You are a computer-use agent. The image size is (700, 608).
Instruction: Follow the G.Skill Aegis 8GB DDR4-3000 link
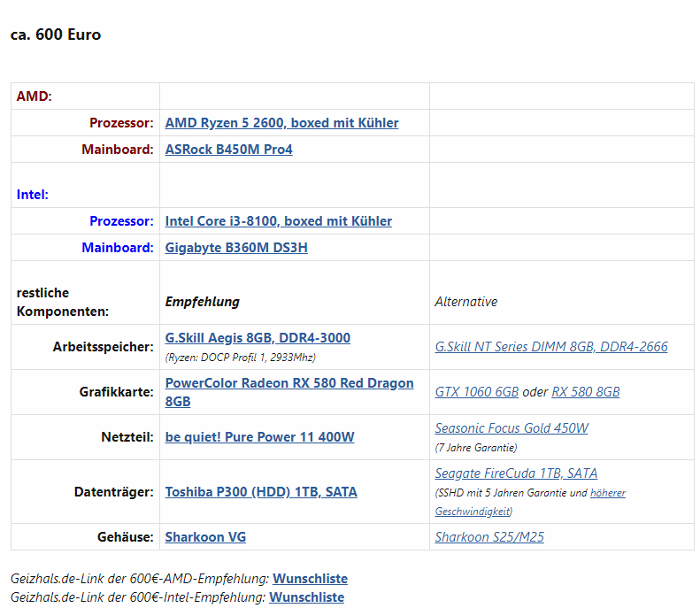(x=258, y=338)
